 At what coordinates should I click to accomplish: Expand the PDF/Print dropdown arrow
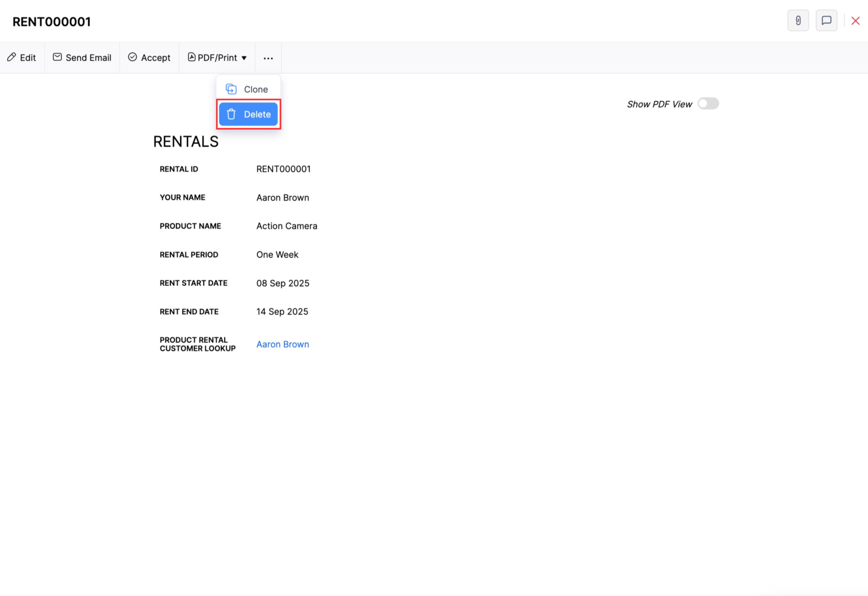click(x=245, y=58)
